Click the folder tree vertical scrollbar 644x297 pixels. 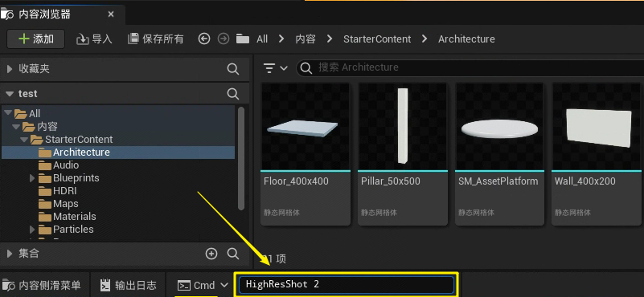click(241, 158)
